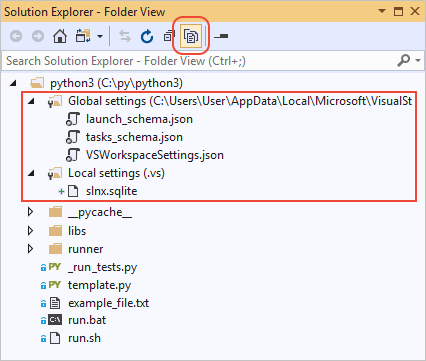This screenshot has width=426, height=361.
Task: Click the Collapse All icon
Action: coord(169,36)
